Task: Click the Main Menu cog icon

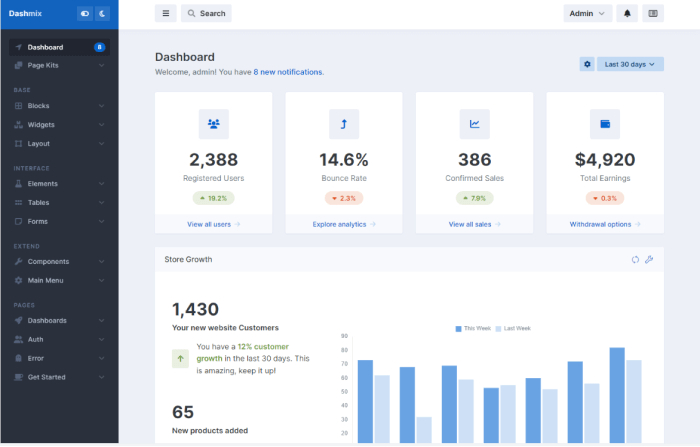Action: pyautogui.click(x=18, y=280)
